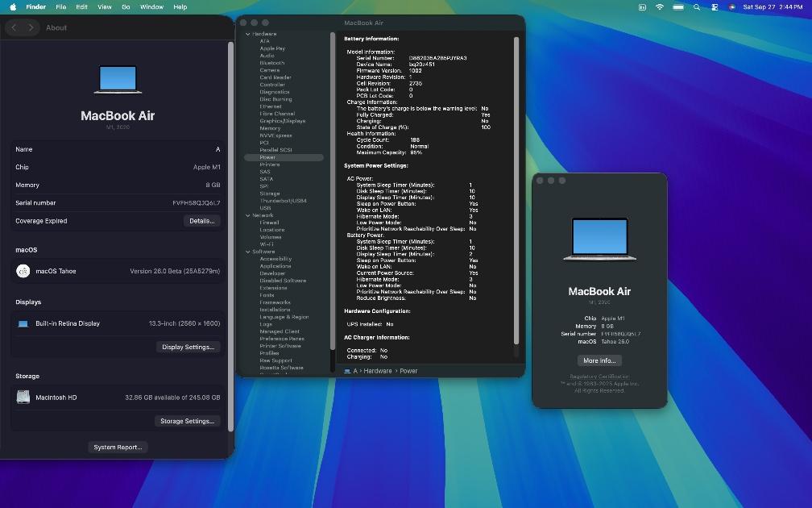
Task: Open the Finder menu
Action: pos(35,6)
